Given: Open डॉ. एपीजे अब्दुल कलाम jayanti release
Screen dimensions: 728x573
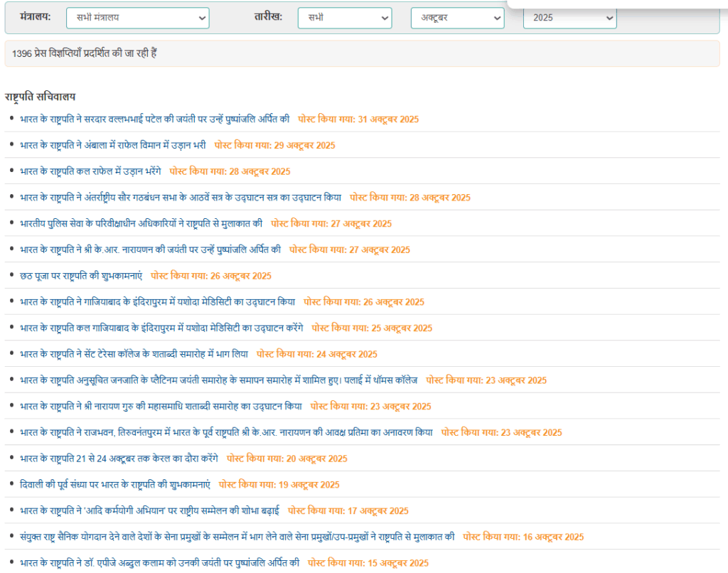Looking at the screenshot, I should 160,563.
